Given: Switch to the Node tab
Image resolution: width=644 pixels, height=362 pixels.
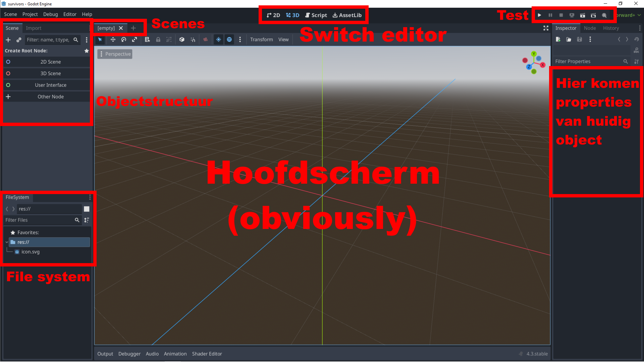Looking at the screenshot, I should 590,28.
